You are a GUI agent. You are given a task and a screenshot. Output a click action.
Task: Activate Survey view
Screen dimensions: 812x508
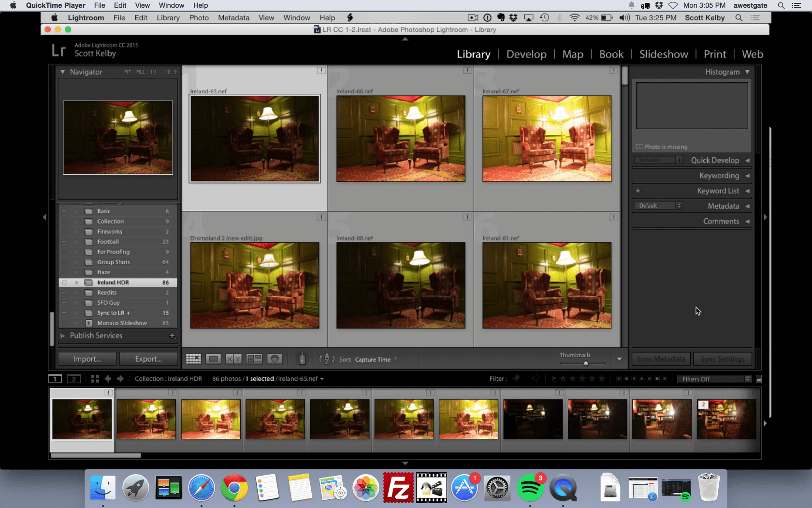click(254, 359)
